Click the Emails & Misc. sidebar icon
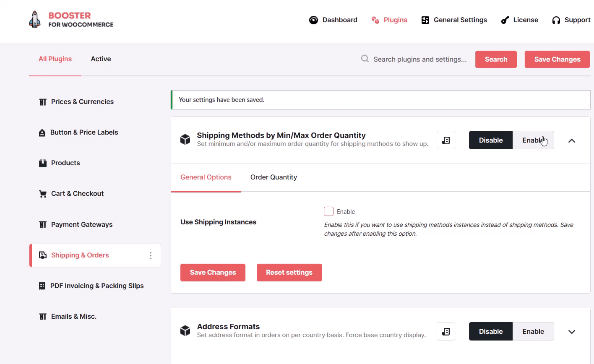This screenshot has height=364, width=594. coord(43,317)
